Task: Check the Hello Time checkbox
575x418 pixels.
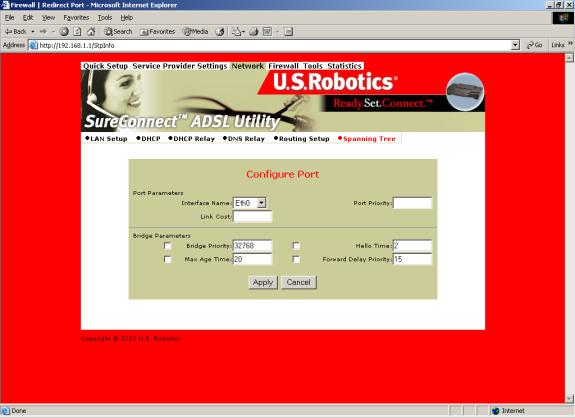Action: click(x=296, y=246)
